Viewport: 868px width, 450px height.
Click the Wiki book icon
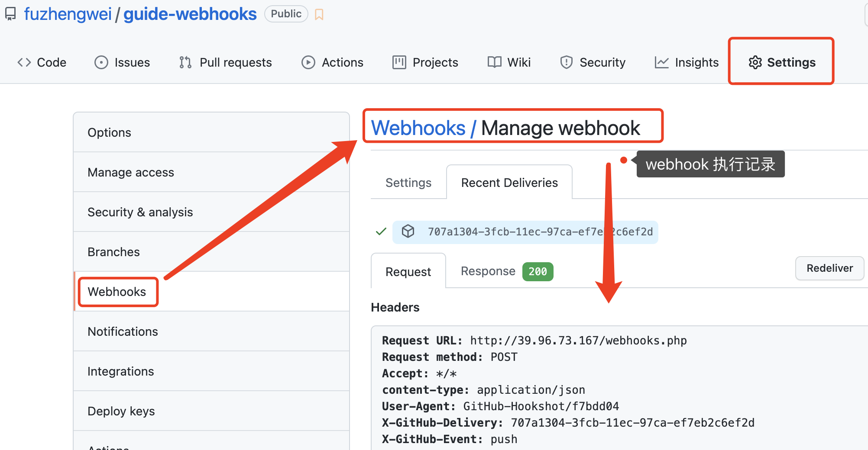click(494, 62)
